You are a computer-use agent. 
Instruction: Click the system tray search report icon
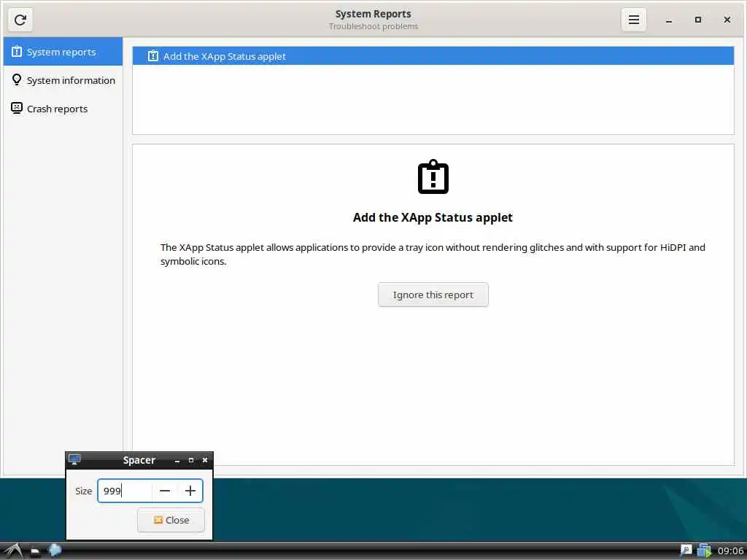(686, 551)
